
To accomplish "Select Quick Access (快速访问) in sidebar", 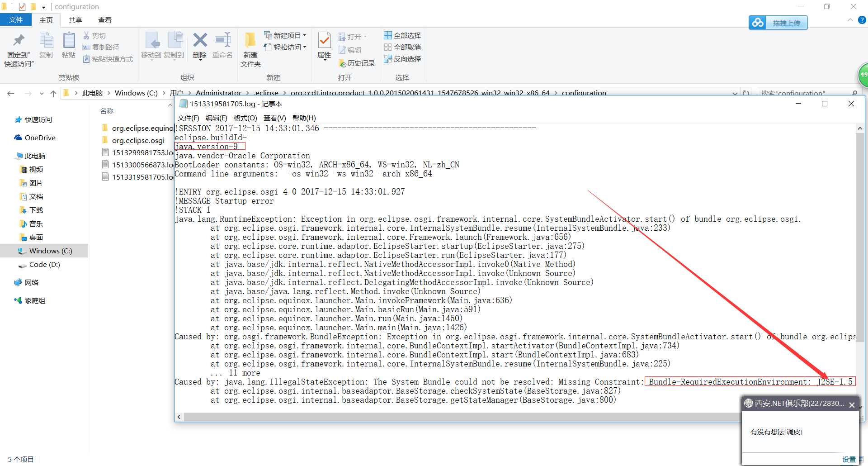I will pos(33,119).
